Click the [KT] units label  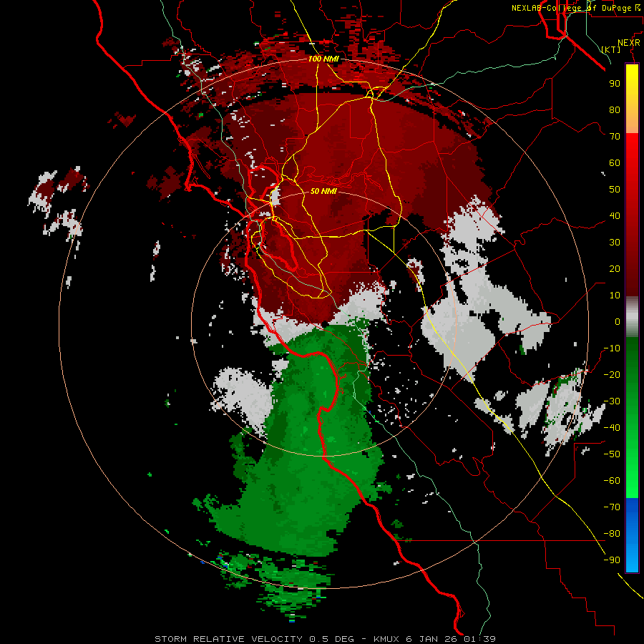pos(611,49)
